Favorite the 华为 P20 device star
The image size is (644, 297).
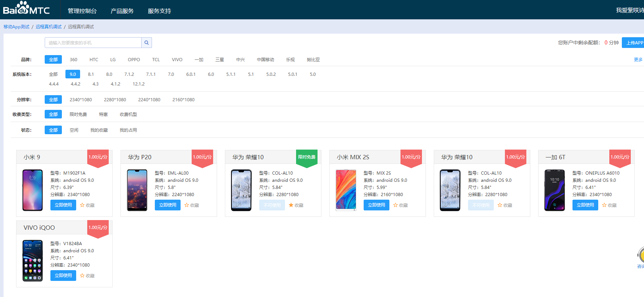187,205
